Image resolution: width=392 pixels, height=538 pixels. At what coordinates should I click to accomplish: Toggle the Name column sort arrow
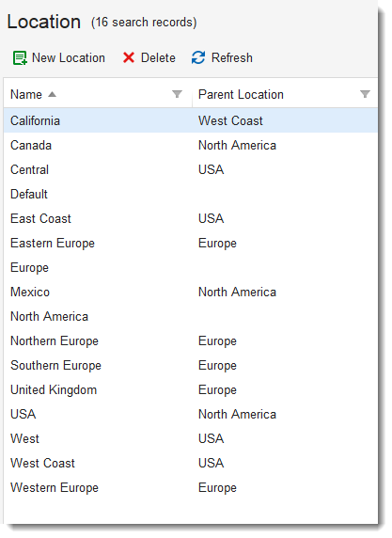click(52, 94)
